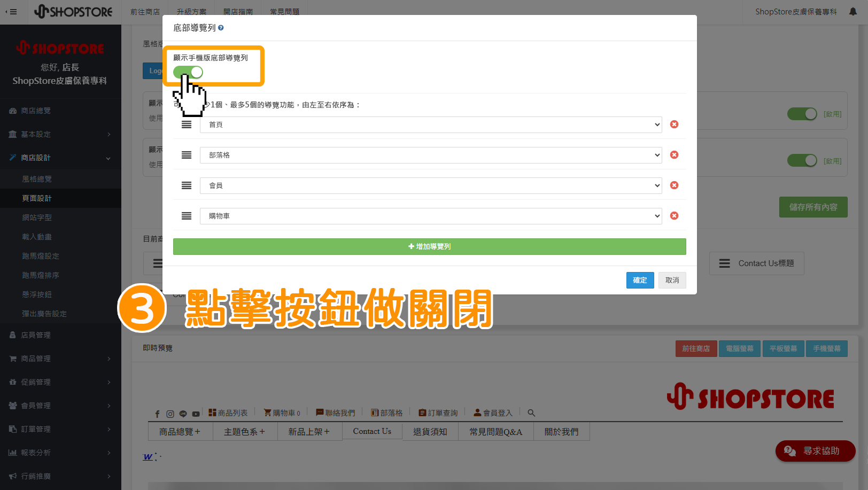The width and height of the screenshot is (868, 490).
Task: Click ShopStore皮膚保養專科 account name
Action: coord(796,12)
